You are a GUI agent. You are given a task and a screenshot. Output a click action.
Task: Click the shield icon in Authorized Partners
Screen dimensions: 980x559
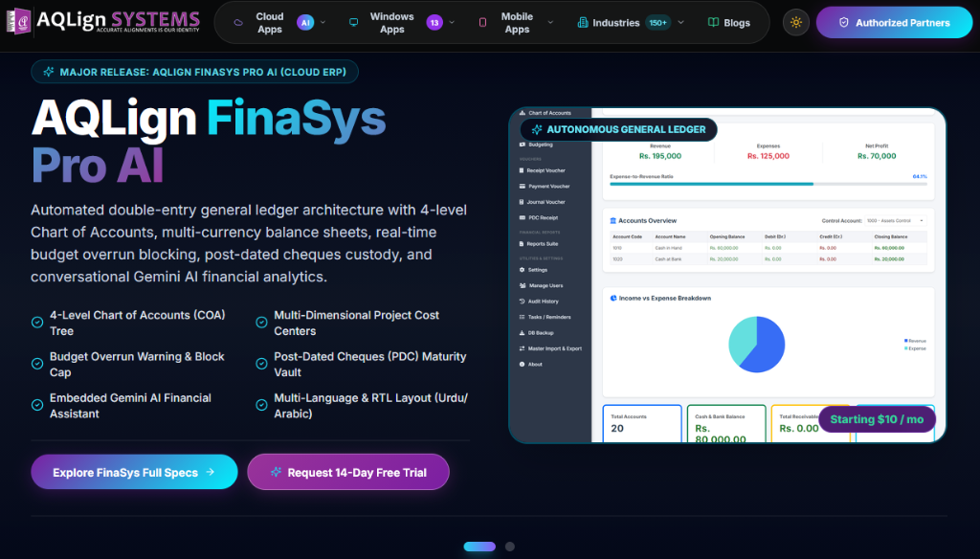coord(844,23)
